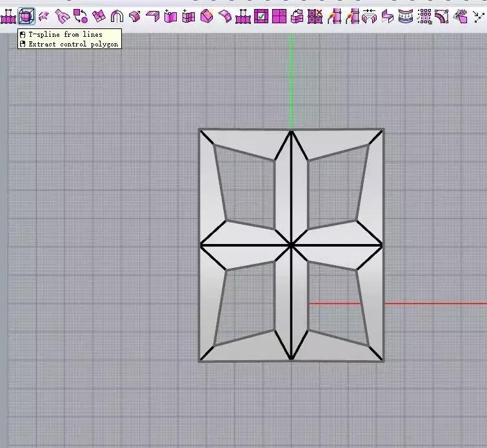
Task: Click the beveled box crease icon
Action: point(206,16)
